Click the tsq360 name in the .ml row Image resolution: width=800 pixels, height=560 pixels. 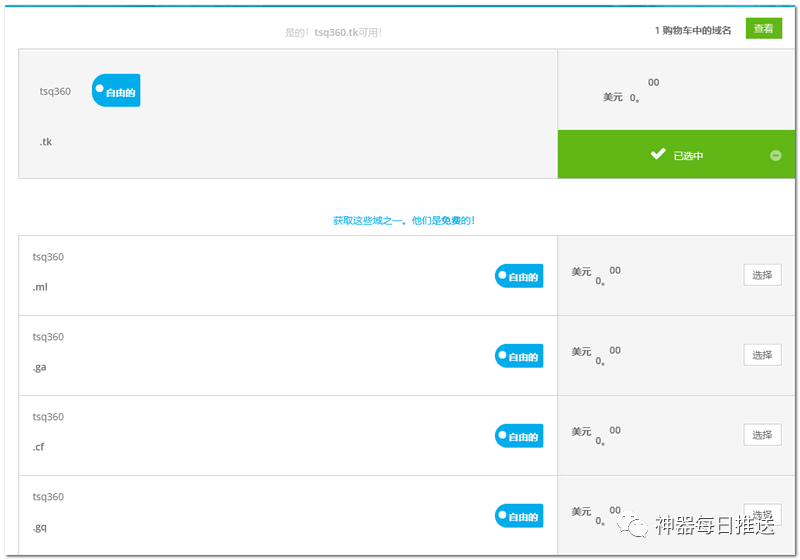tap(48, 257)
